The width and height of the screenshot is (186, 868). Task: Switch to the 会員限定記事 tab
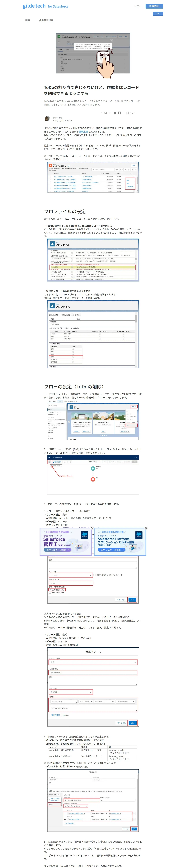click(46, 21)
